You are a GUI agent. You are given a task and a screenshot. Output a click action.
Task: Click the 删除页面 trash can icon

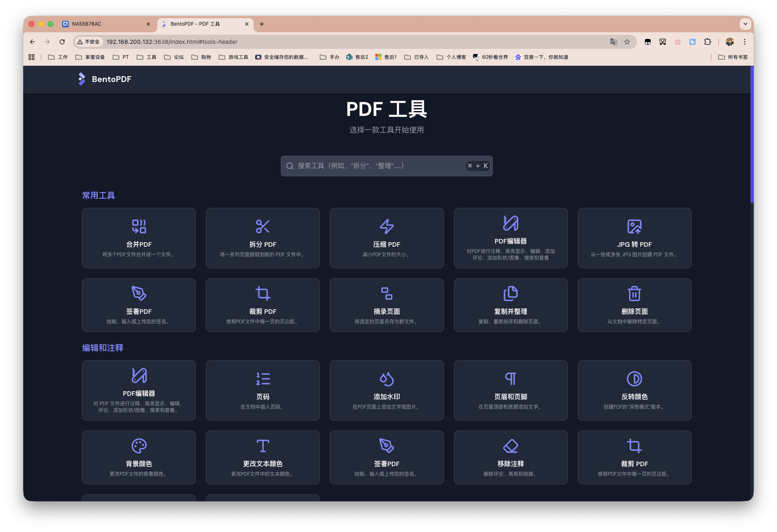point(634,294)
